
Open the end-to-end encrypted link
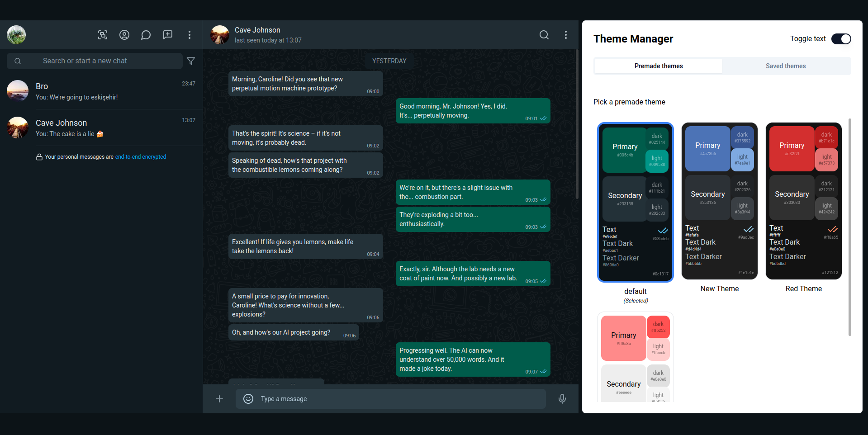(141, 157)
